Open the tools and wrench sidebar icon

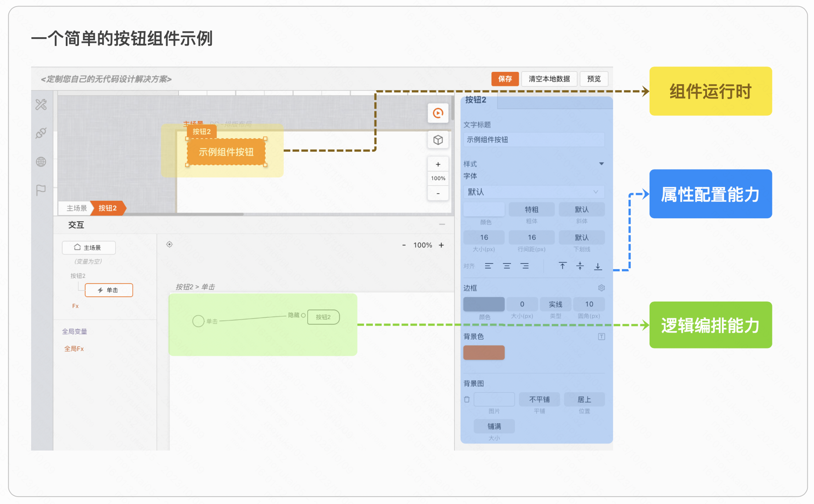(41, 104)
